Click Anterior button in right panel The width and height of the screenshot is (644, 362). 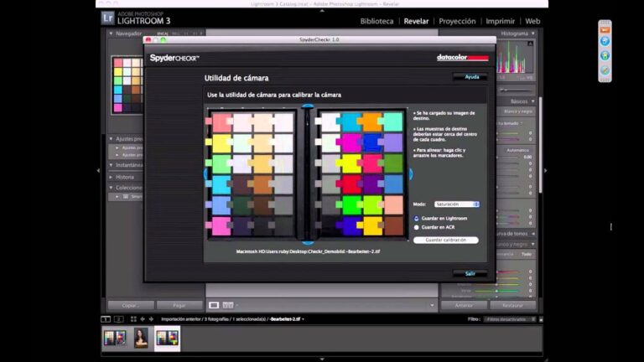pyautogui.click(x=464, y=305)
